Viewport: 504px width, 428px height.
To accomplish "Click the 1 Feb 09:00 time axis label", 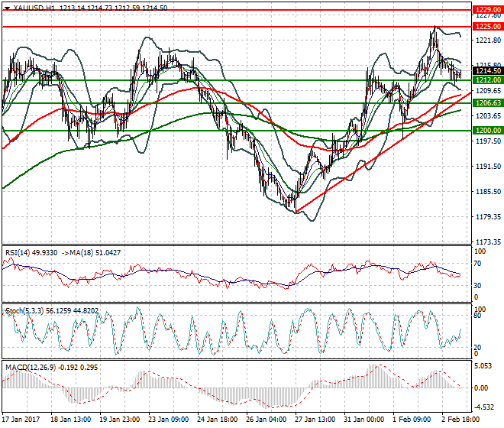I will pos(412,420).
